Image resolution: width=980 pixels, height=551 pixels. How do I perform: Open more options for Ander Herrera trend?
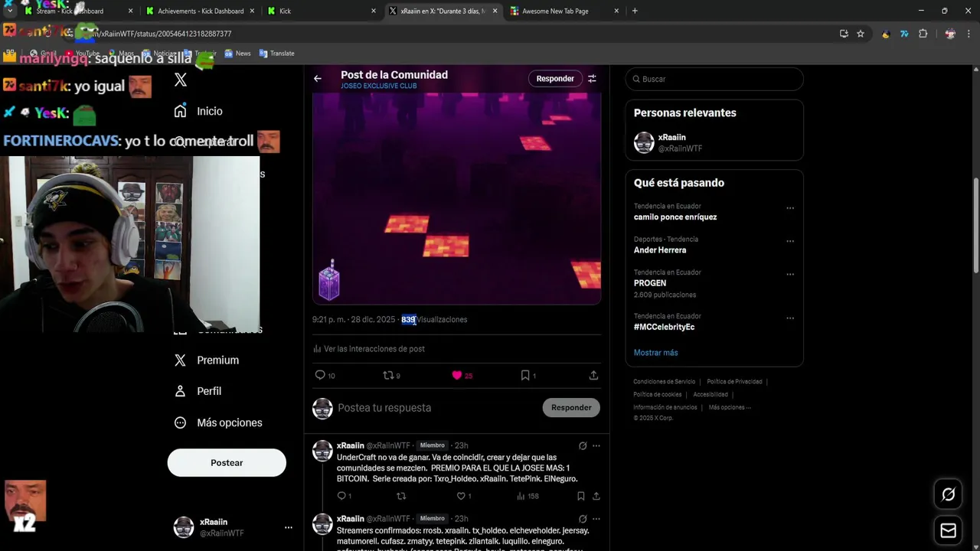(x=790, y=241)
